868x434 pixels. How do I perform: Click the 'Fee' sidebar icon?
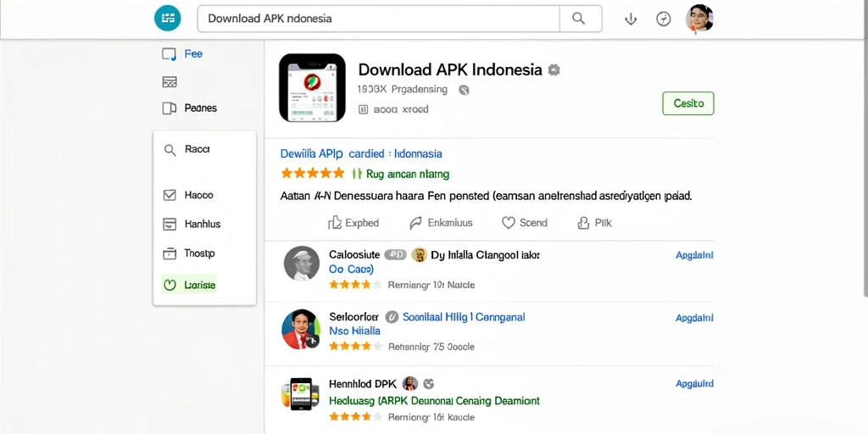pyautogui.click(x=169, y=53)
